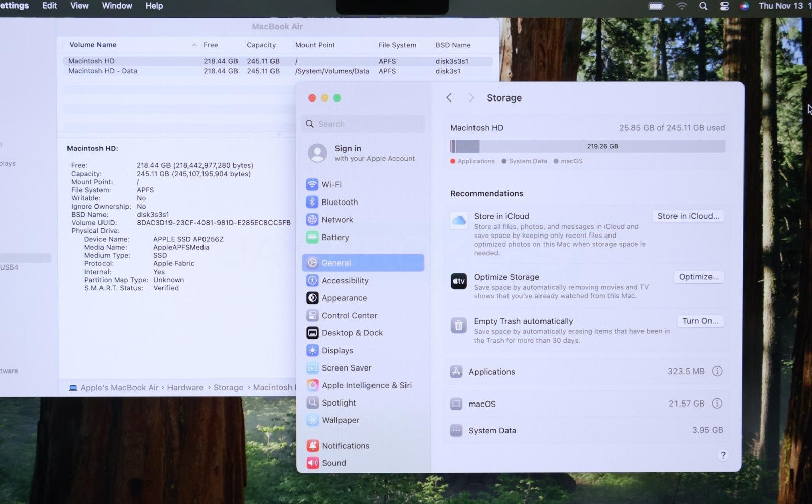Image resolution: width=812 pixels, height=504 pixels.
Task: Open the Notifications pane via bell icon
Action: pos(313,446)
